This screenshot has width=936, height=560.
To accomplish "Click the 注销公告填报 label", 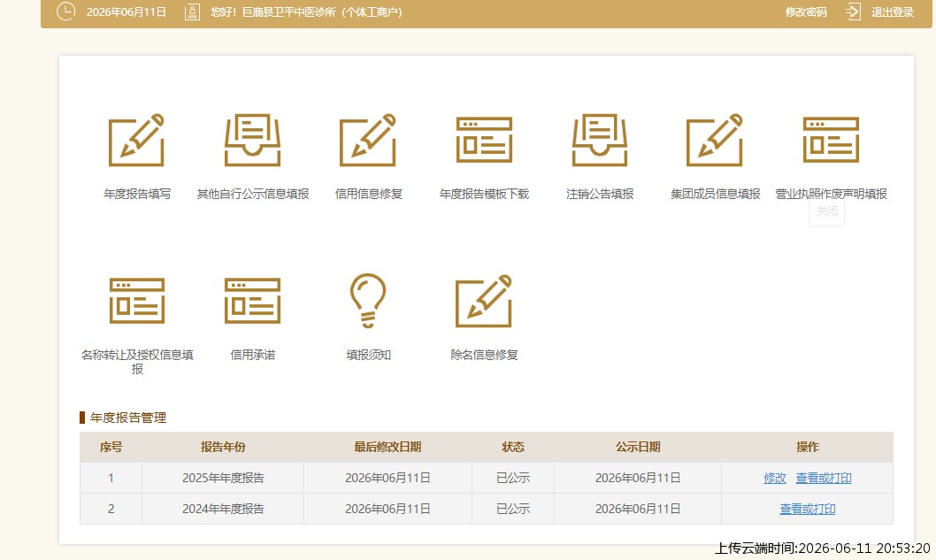I will (600, 194).
